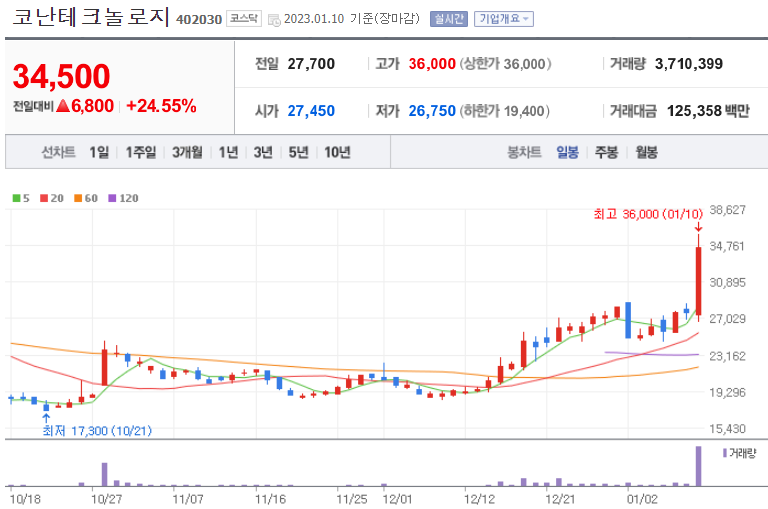Click the 거래량 volume legend label

coord(743,453)
